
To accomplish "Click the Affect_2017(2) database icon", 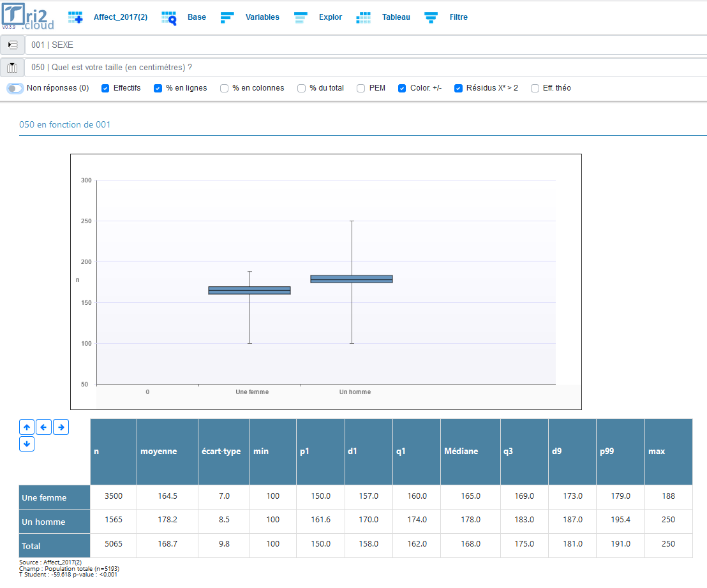I will 75,17.
